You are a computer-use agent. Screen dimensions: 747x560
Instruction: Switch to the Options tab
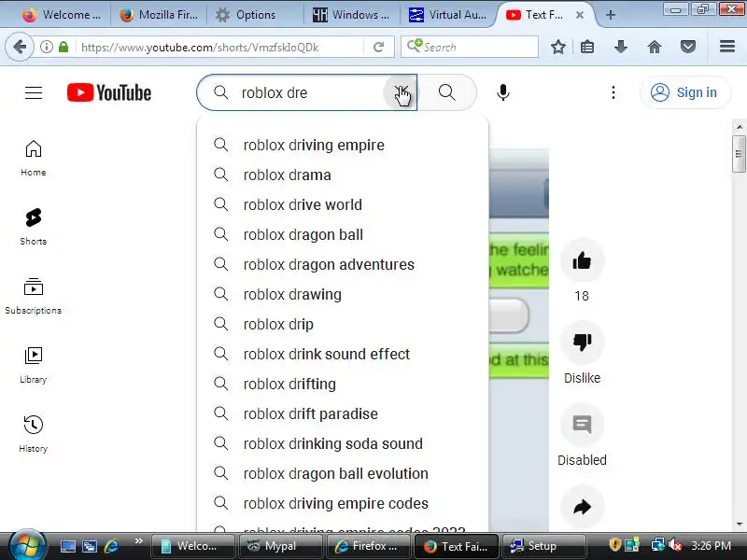[x=255, y=15]
